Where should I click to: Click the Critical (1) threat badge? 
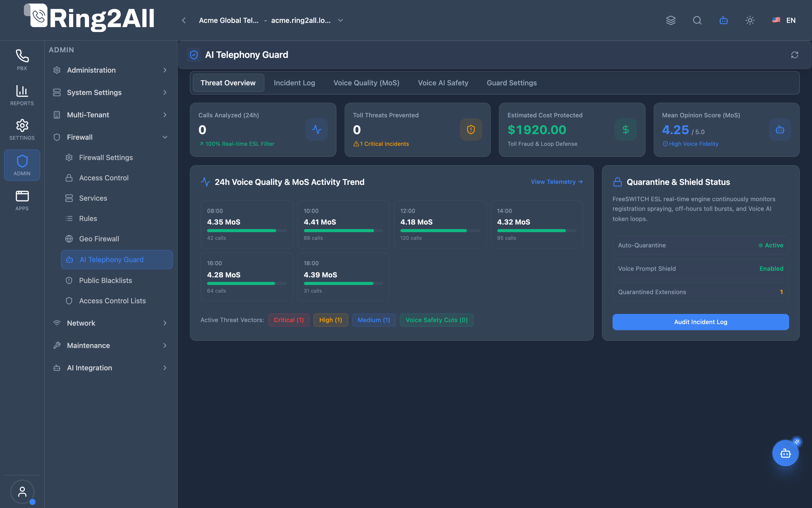click(x=289, y=320)
